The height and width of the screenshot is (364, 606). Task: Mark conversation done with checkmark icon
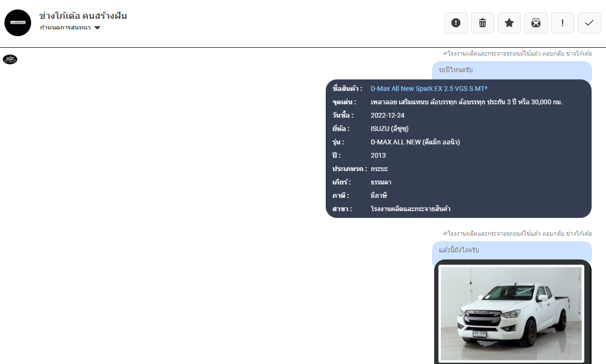point(589,23)
